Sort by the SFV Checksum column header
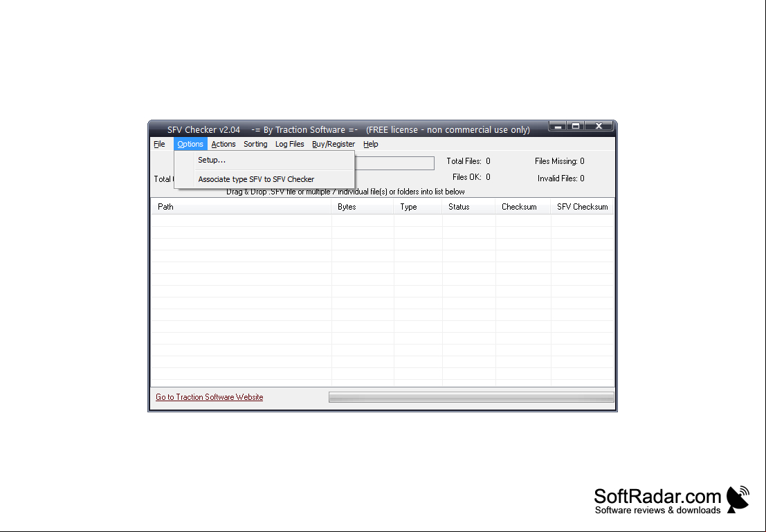The image size is (766, 532). (x=583, y=207)
